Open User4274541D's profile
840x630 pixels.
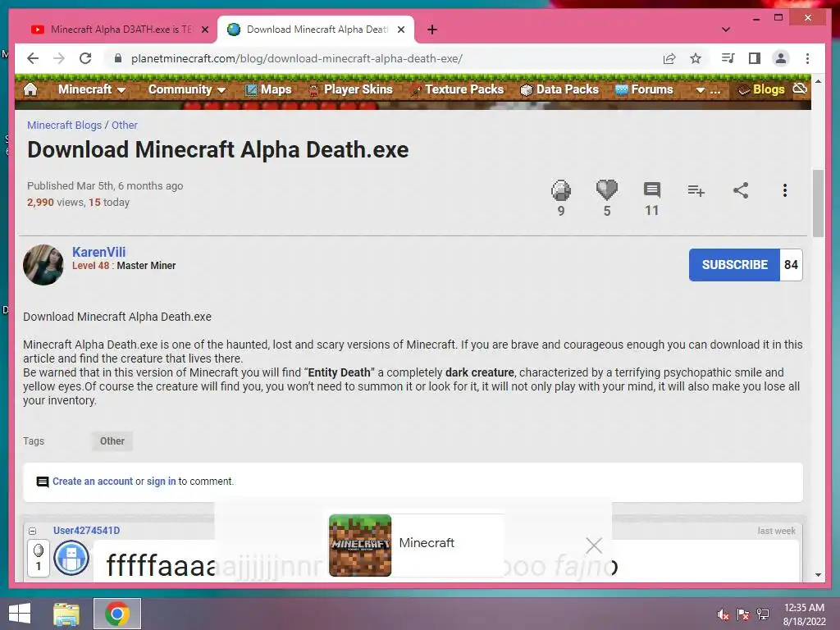coord(86,531)
